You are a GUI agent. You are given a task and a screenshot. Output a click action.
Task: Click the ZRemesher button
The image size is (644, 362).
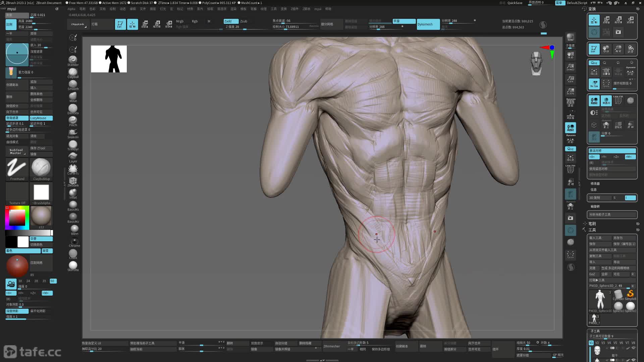coord(331,346)
